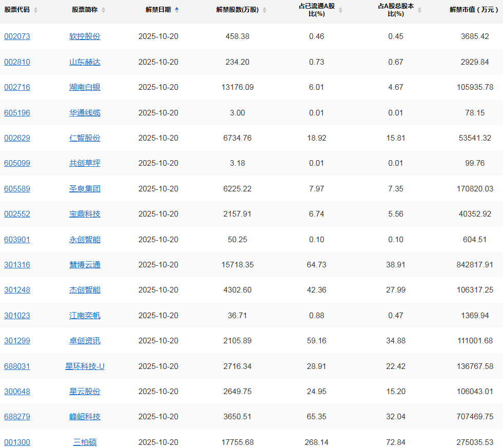Click the sort arrows beside 股票简称 header
Screen dimensions: 503x448
103,10
